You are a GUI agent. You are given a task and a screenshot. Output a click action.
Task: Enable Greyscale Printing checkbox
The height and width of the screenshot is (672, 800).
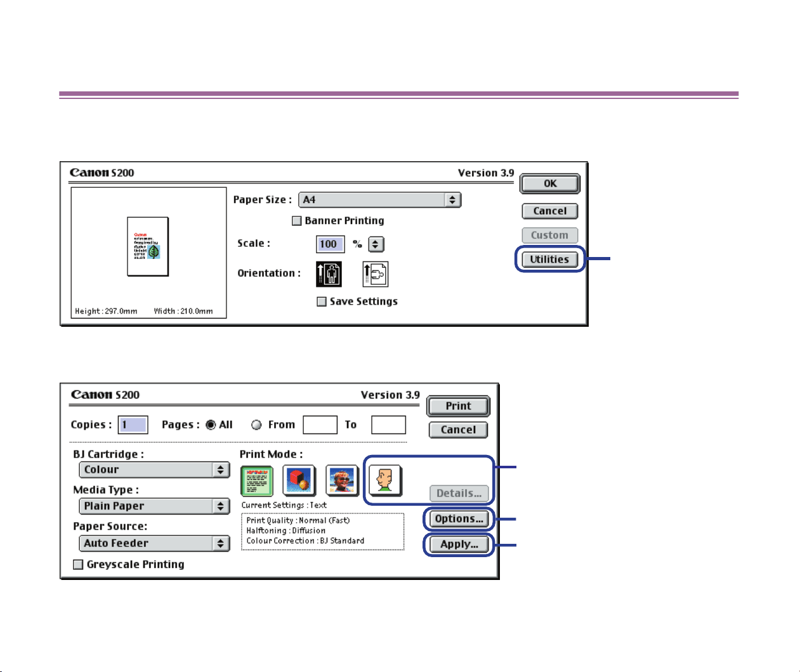[78, 565]
